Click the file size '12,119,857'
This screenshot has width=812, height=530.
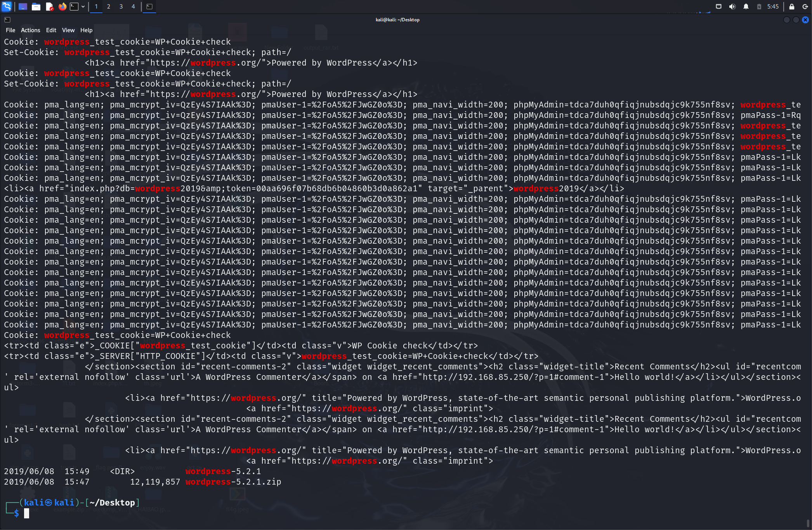click(x=155, y=482)
